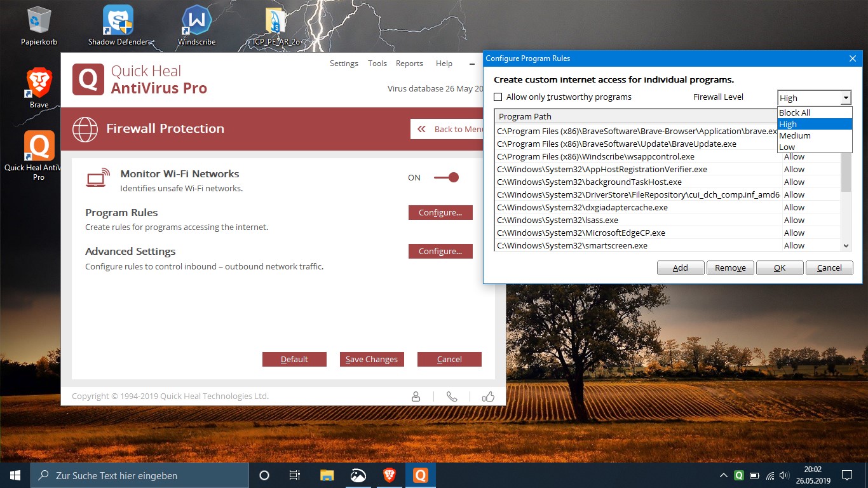Show hidden tray icons chevron

click(723, 475)
